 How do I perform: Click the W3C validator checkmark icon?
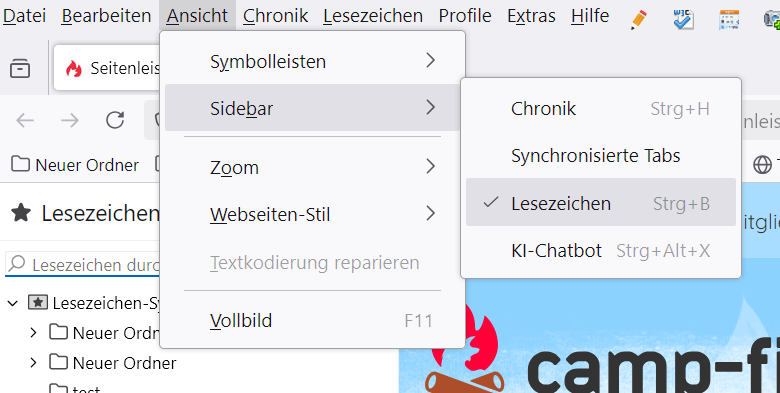[x=682, y=19]
